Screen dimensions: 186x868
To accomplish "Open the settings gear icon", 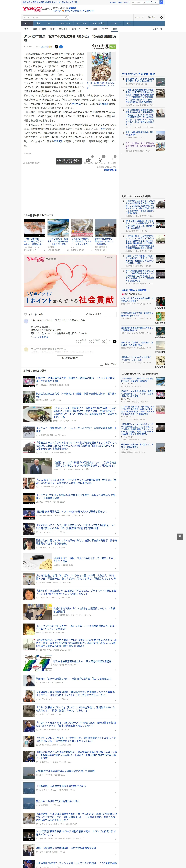I will pyautogui.click(x=161, y=18).
